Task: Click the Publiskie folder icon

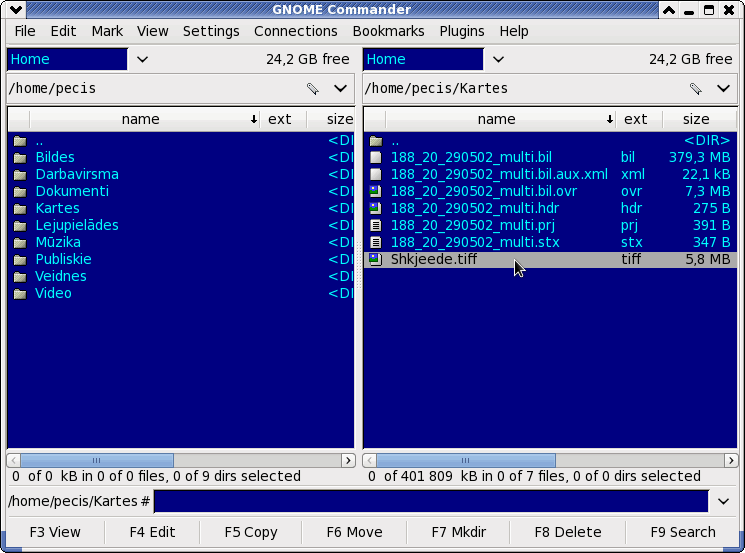Action: tap(20, 260)
